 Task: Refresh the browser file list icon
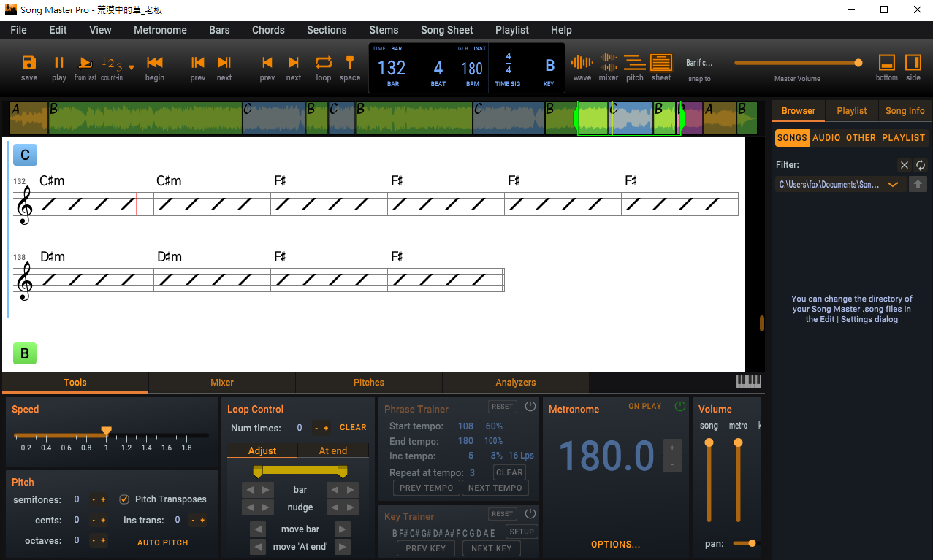[921, 165]
